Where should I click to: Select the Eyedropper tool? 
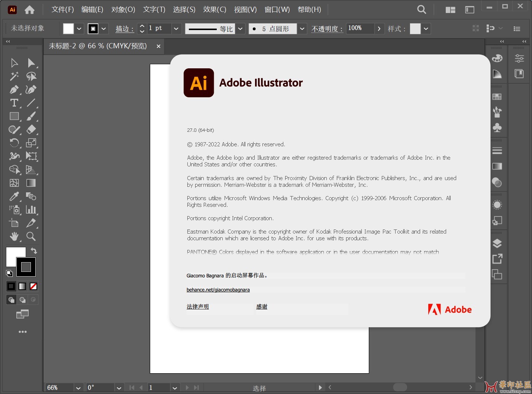[x=14, y=196]
